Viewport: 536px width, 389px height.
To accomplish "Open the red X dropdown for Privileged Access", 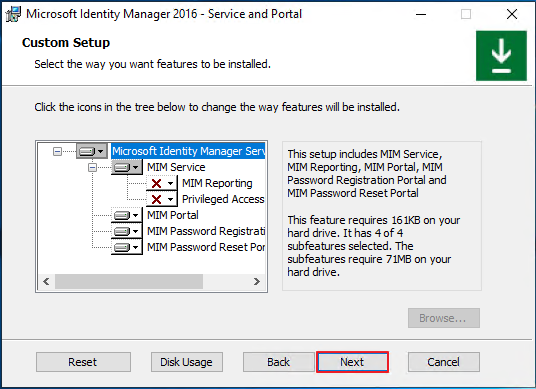I will tap(162, 199).
